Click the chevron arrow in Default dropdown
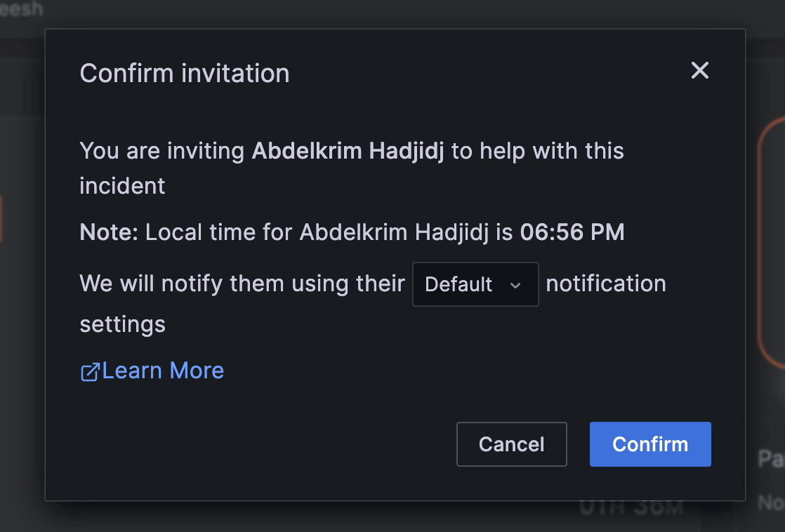Image resolution: width=785 pixels, height=532 pixels. coord(515,285)
